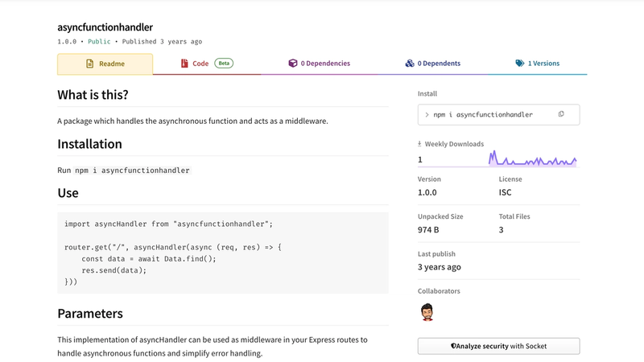Click the Socket shield icon
This screenshot has height=362, width=644.
pos(453,346)
